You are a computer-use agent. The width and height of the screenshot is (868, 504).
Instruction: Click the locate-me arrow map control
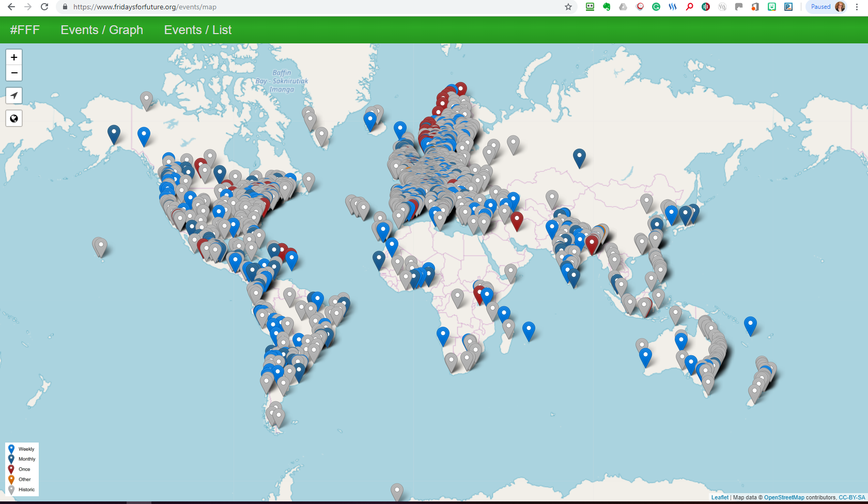pos(14,96)
